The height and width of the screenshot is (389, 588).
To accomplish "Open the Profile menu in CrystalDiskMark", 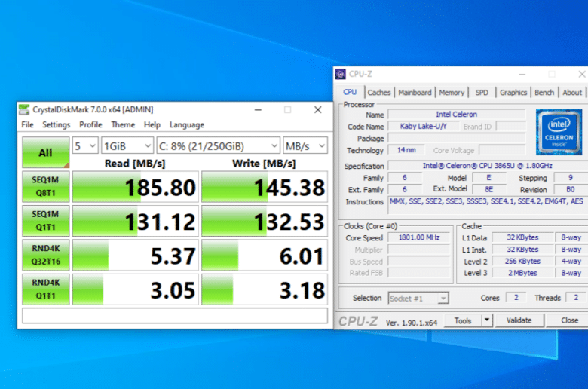I will tap(90, 124).
